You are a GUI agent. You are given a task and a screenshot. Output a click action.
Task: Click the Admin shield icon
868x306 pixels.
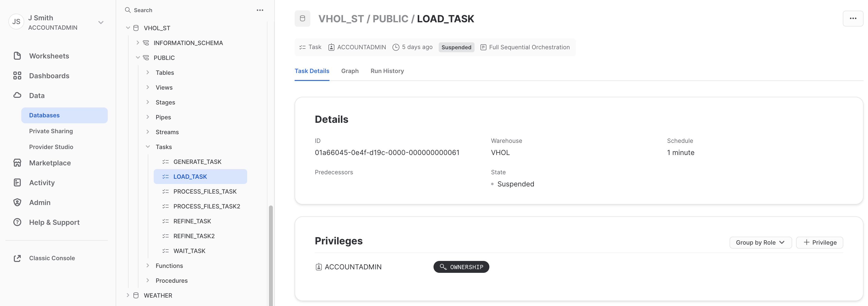pyautogui.click(x=17, y=203)
